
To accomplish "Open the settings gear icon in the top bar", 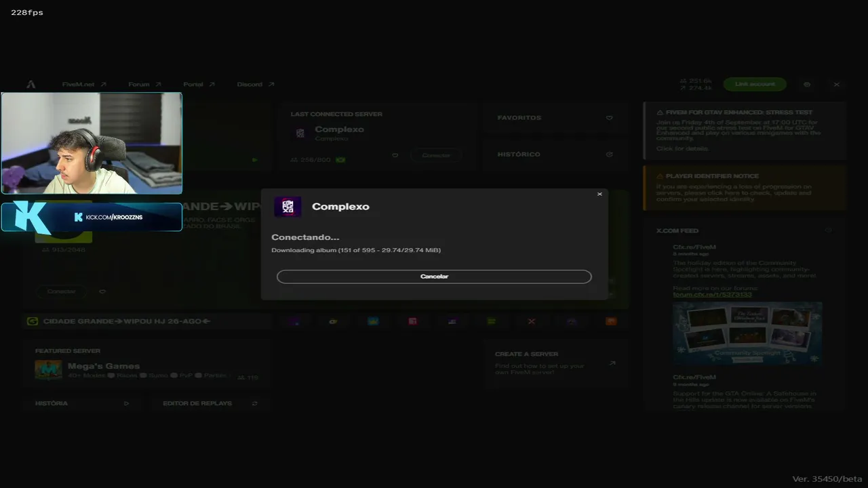I will coord(807,85).
